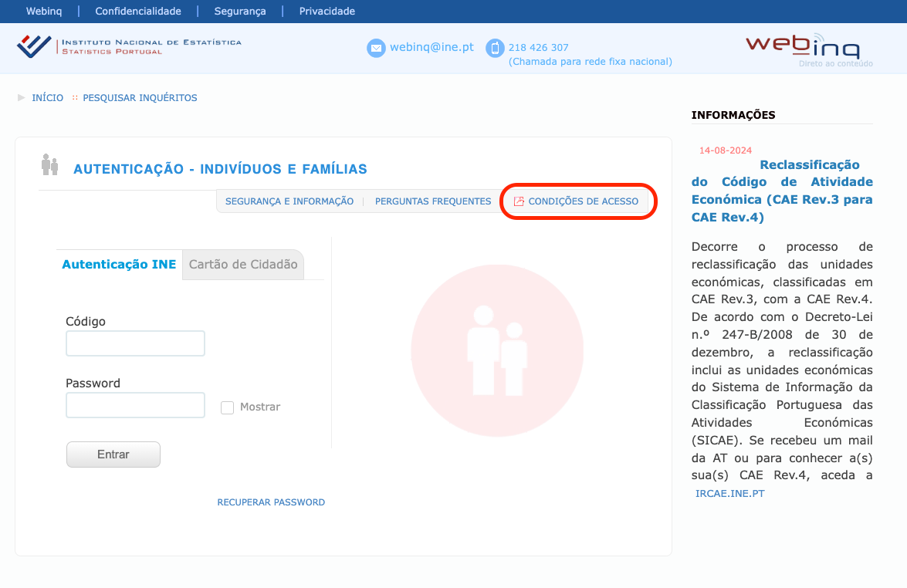Open Confidencialidade in the top menu
Viewport: 907px width, 588px height.
[138, 11]
